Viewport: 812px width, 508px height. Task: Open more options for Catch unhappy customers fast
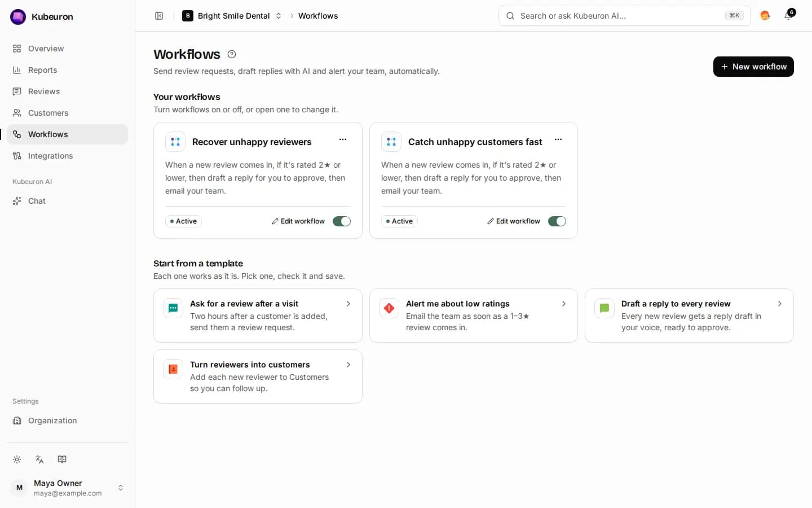pos(558,139)
